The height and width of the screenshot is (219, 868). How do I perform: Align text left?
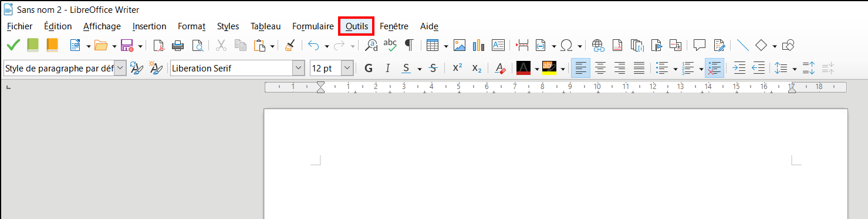[x=581, y=69]
